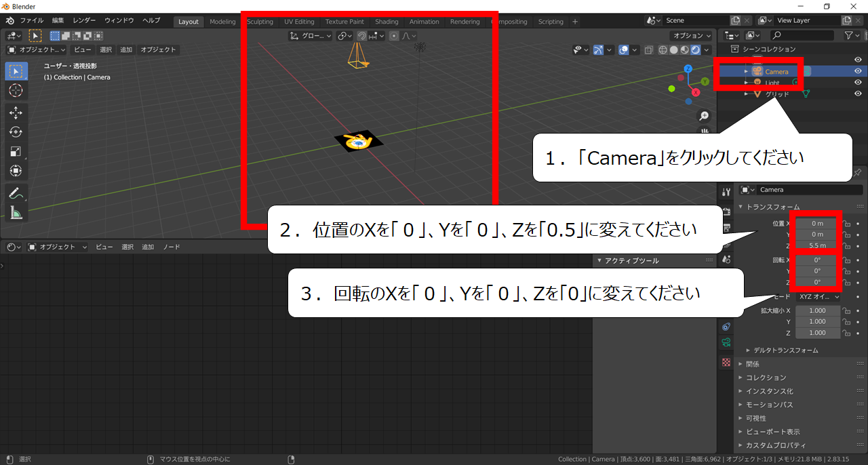Add a new workspace with the plus icon
This screenshot has width=868, height=465.
tap(575, 22)
